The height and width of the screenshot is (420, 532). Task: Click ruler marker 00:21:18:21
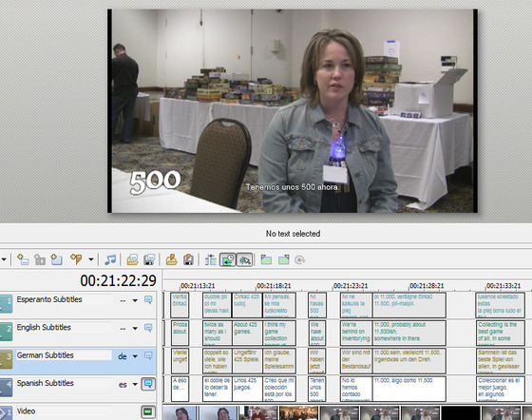click(274, 286)
